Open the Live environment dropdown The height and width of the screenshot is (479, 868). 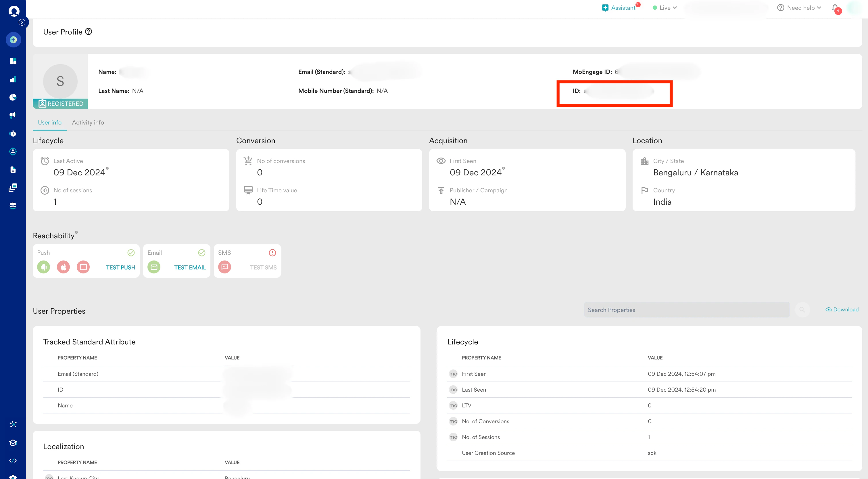pos(665,8)
